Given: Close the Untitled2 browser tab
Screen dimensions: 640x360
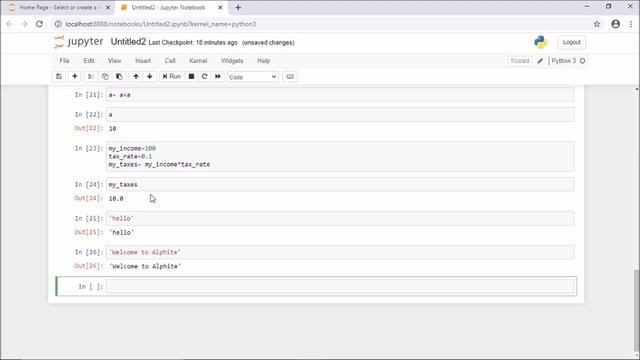Looking at the screenshot, I should (220, 7).
